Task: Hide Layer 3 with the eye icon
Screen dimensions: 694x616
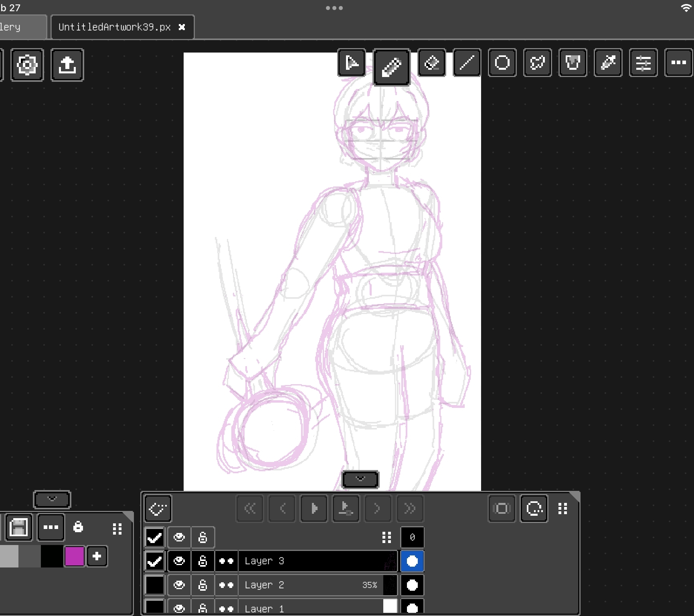Action: [179, 561]
